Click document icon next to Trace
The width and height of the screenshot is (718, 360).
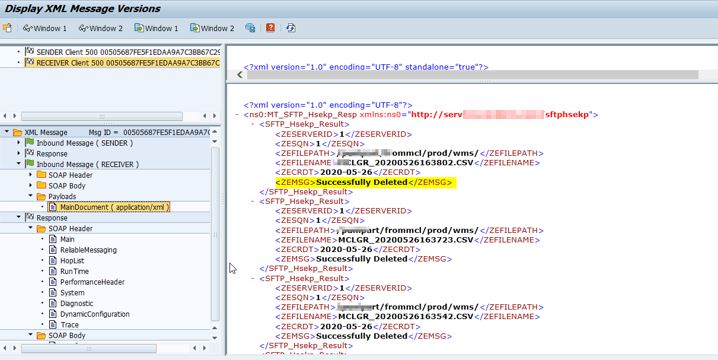pyautogui.click(x=53, y=325)
